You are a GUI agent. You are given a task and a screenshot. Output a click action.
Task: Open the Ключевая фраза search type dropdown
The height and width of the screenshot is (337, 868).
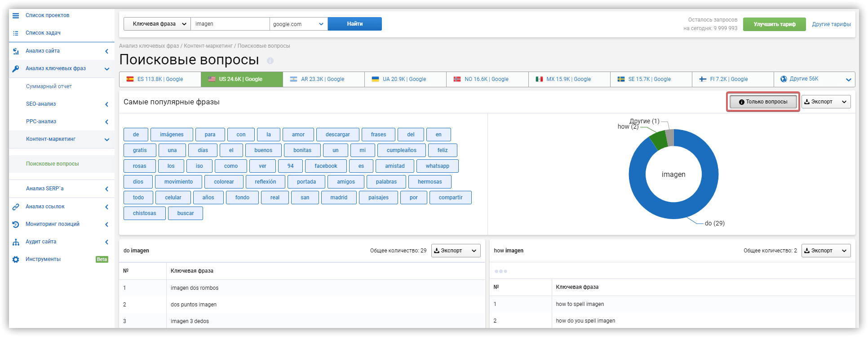[157, 24]
